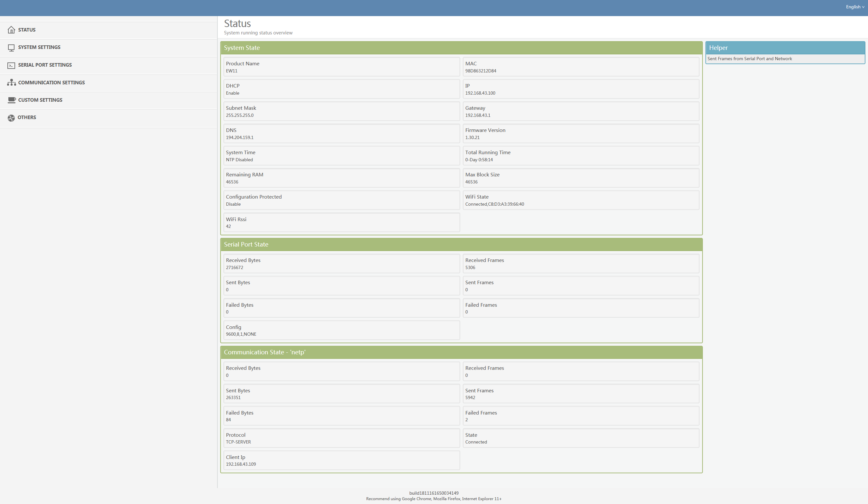
Task: Click Configuration Protected Disable value
Action: coord(233,204)
